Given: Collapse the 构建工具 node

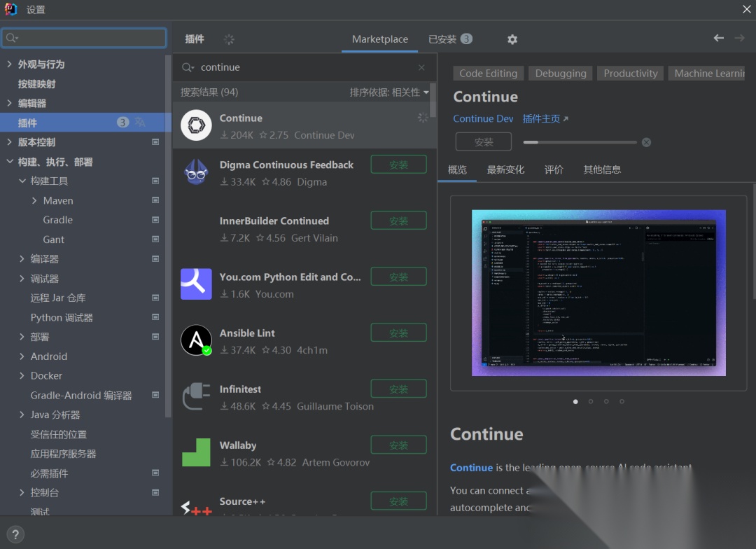Looking at the screenshot, I should pyautogui.click(x=22, y=181).
